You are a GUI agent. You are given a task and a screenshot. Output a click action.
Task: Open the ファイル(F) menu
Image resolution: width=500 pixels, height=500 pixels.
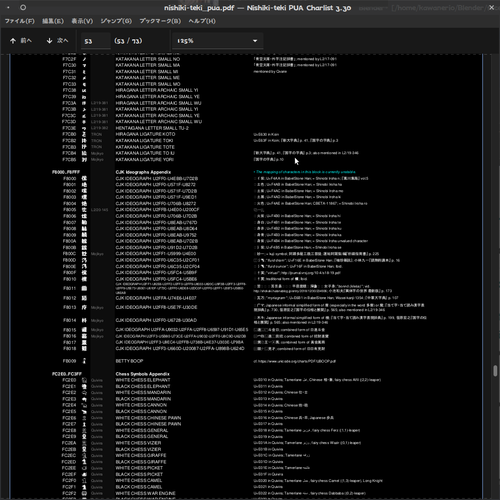tap(20, 21)
